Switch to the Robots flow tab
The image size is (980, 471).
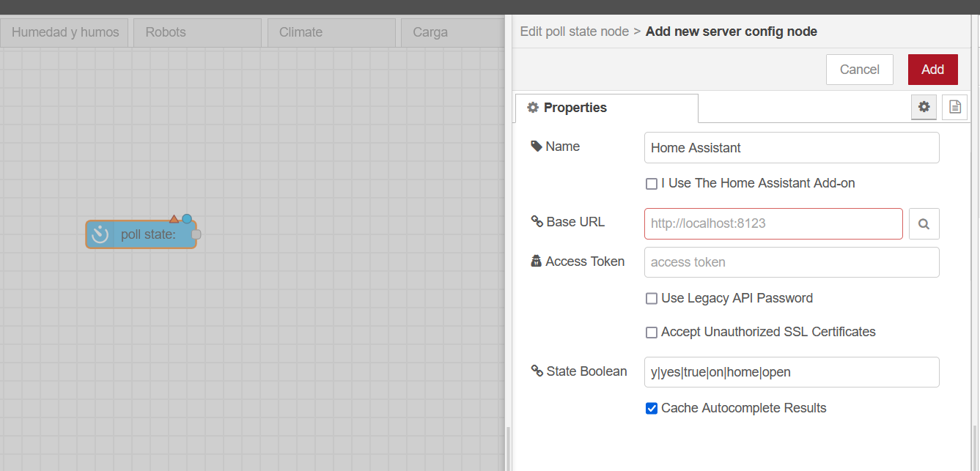coord(196,32)
